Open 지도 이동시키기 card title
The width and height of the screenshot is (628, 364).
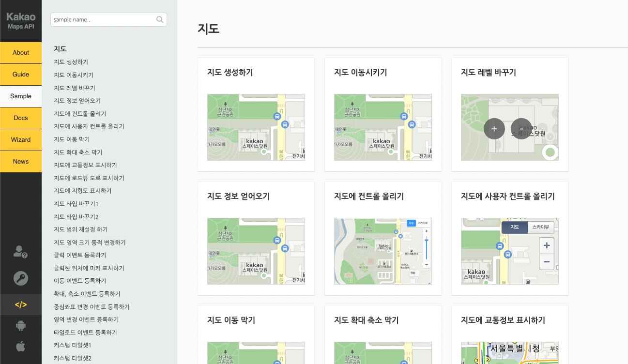(360, 73)
